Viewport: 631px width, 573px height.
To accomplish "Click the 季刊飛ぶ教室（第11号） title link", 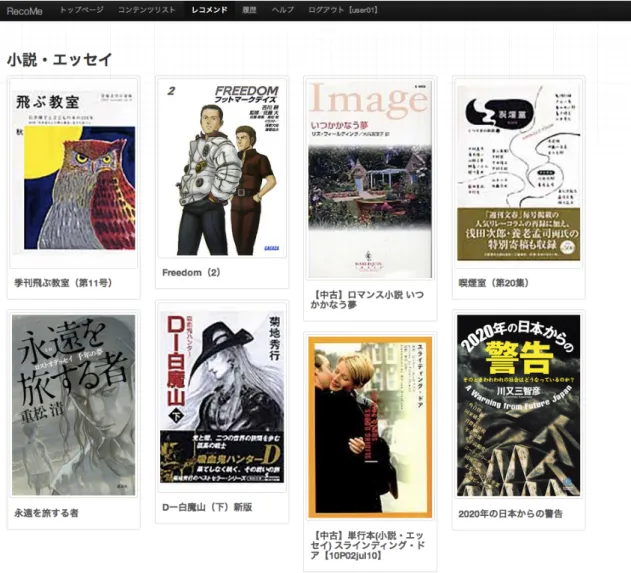I will 63,283.
